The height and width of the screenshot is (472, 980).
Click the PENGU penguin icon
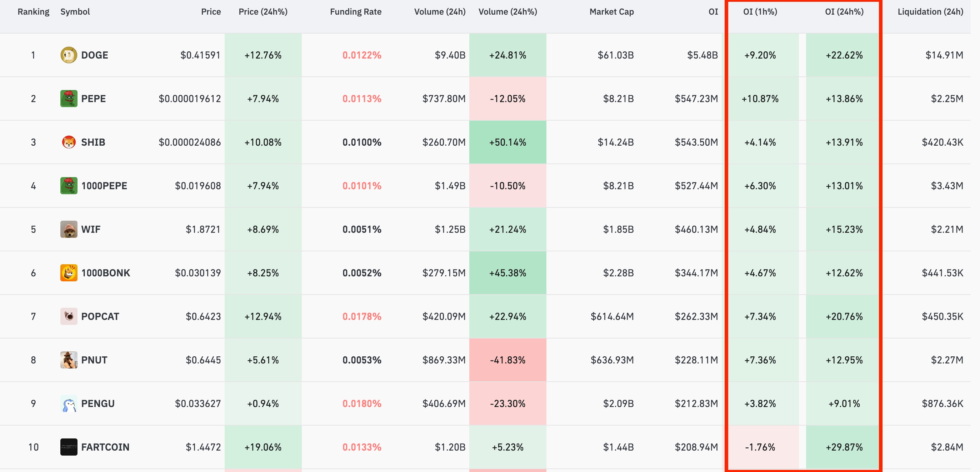[69, 403]
